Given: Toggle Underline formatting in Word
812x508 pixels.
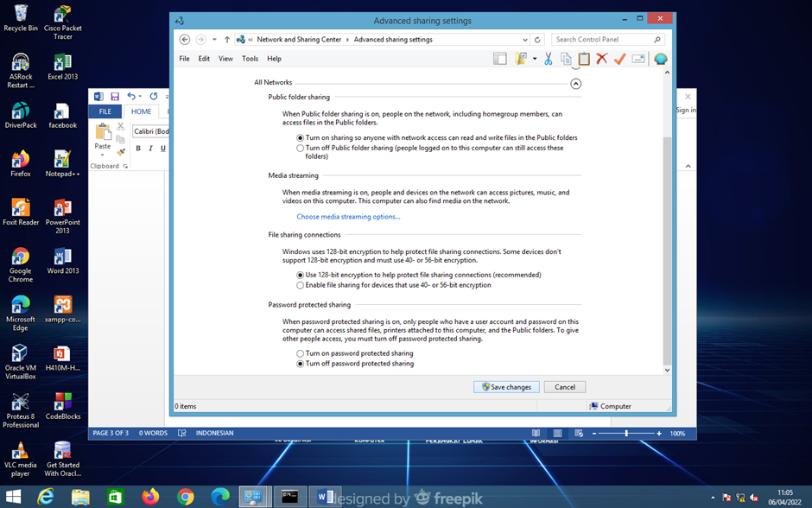Looking at the screenshot, I should click(x=163, y=148).
